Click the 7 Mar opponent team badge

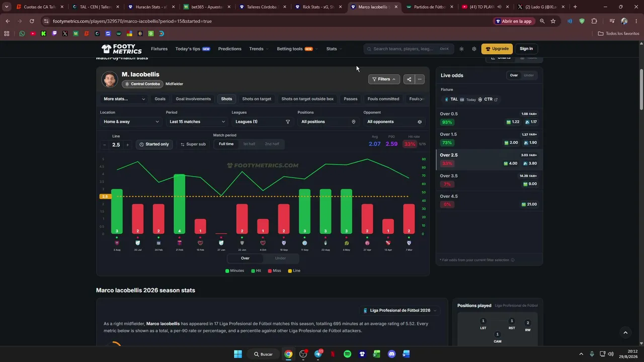pos(409,243)
